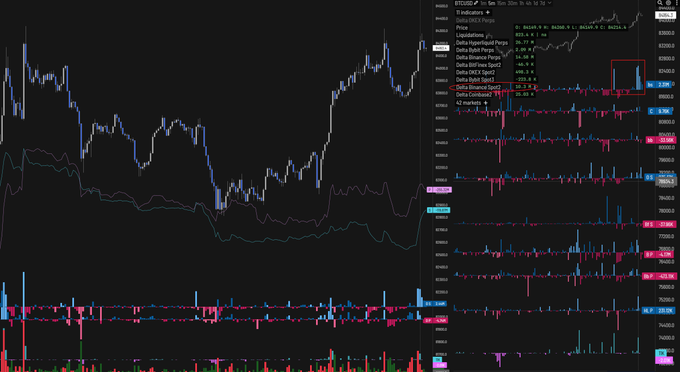Expand the timeframe dropdown chevron

pos(549,3)
